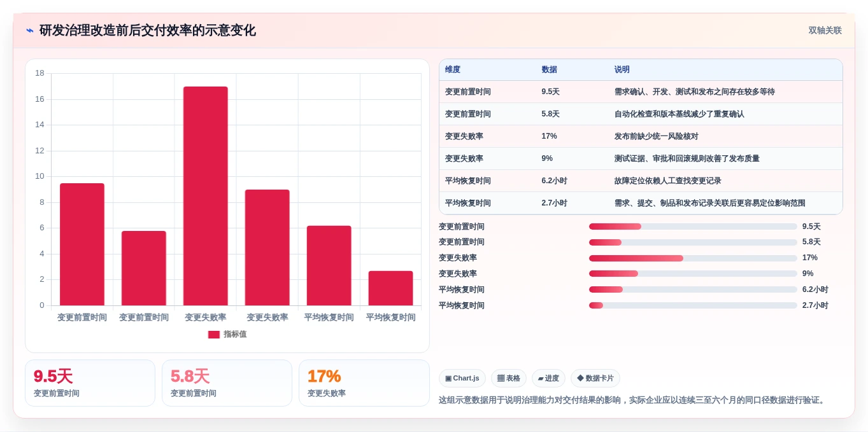Click the red 指标值 legend swatch
The height and width of the screenshot is (432, 868).
[213, 335]
